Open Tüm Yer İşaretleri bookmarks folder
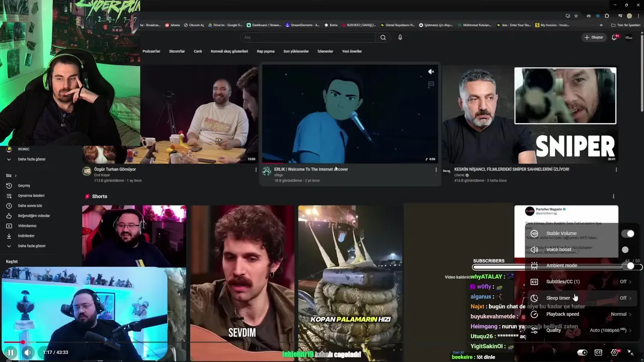The width and height of the screenshot is (644, 362). pos(626,25)
